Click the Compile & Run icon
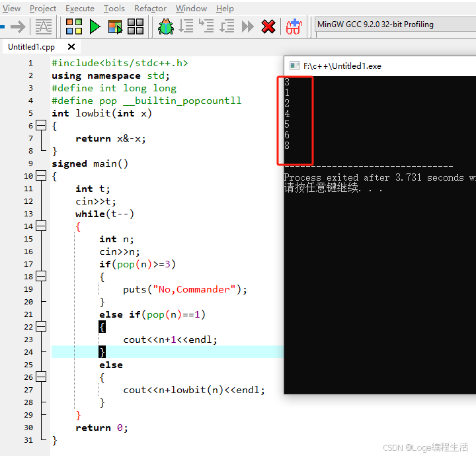 (x=115, y=26)
